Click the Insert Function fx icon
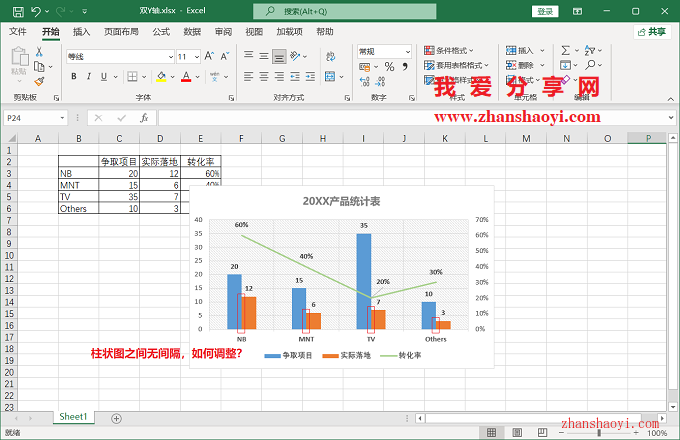Viewport: 680px width, 440px height. (x=144, y=118)
